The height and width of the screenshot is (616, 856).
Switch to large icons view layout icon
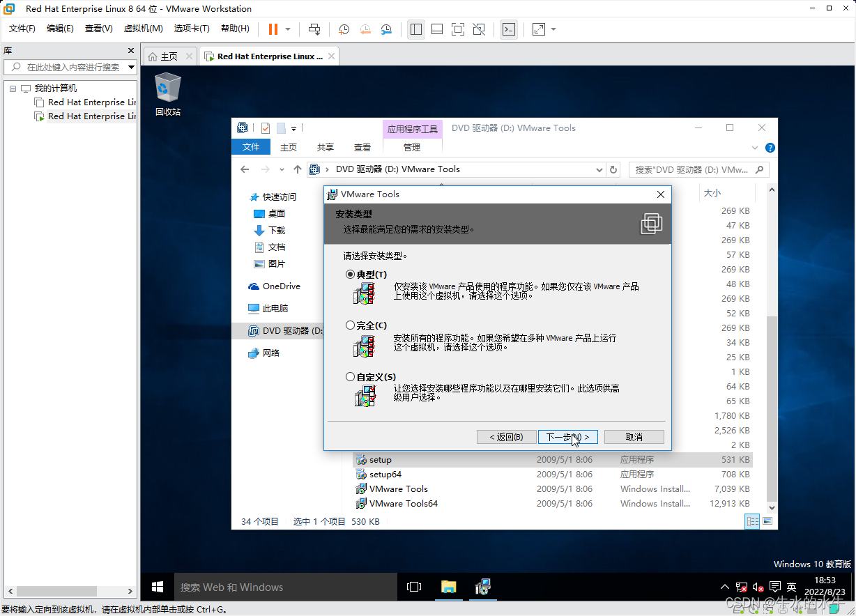pos(767,521)
